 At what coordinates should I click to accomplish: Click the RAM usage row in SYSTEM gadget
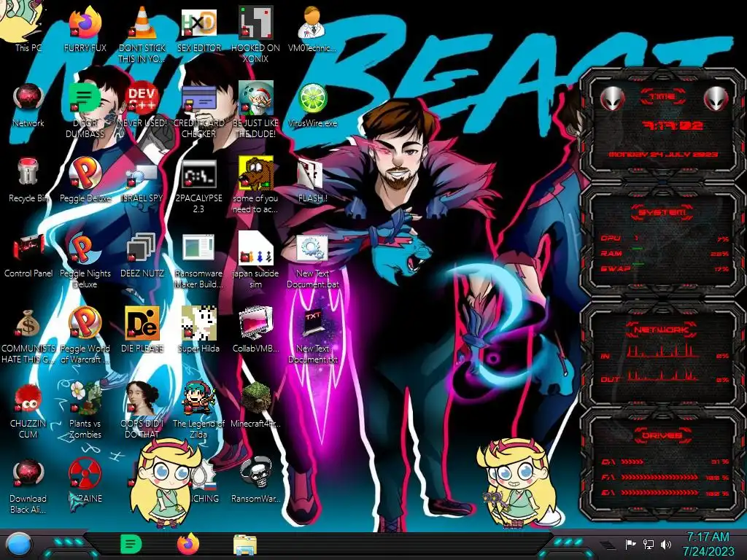coord(665,253)
